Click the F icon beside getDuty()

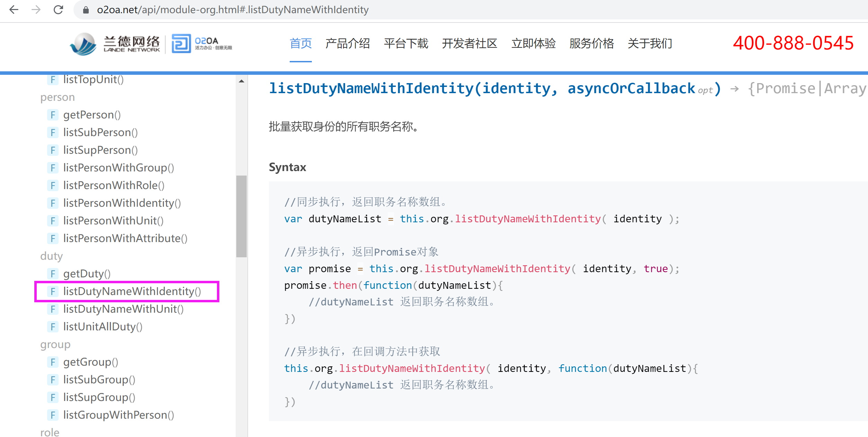53,274
